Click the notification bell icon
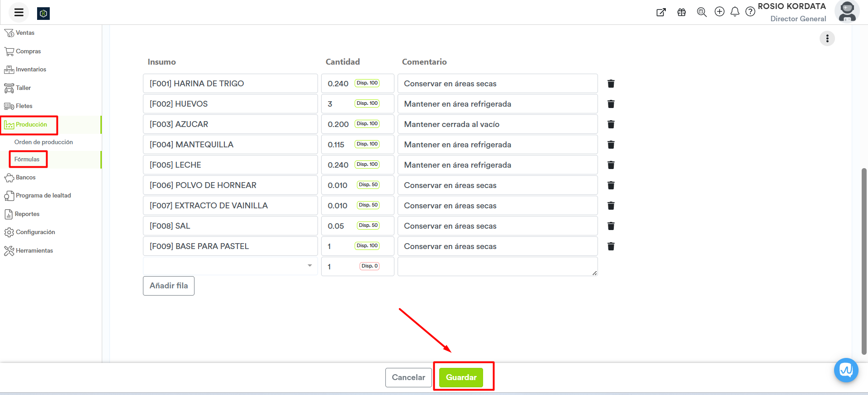 735,12
